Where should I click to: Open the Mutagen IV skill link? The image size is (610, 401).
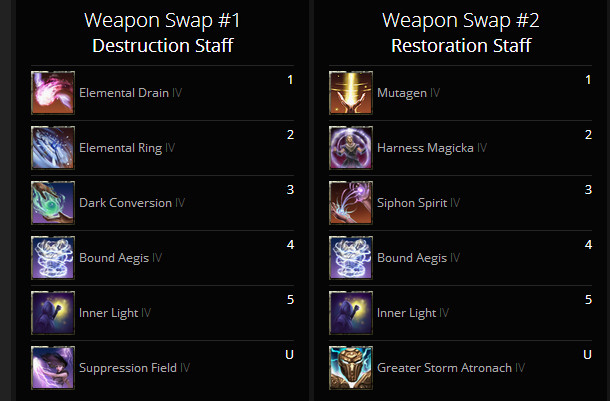tap(408, 93)
